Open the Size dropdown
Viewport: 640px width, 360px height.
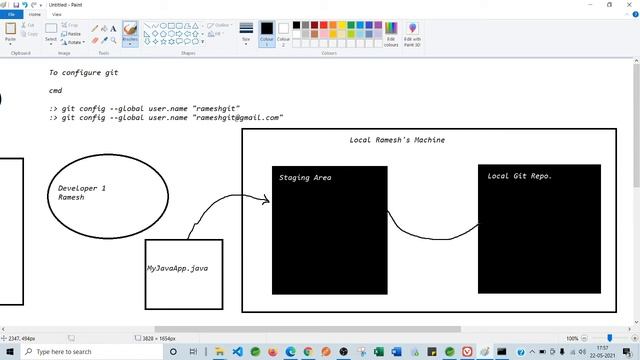(x=246, y=34)
